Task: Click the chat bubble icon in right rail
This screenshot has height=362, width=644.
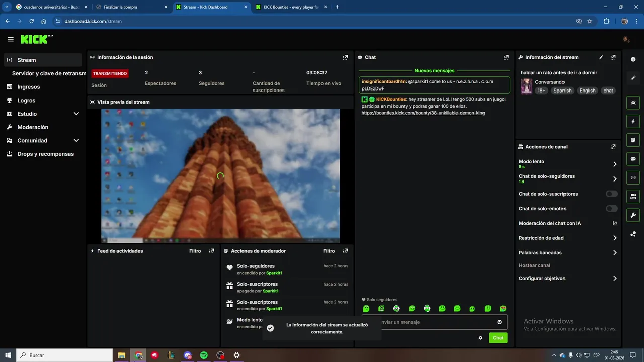Action: click(x=633, y=159)
